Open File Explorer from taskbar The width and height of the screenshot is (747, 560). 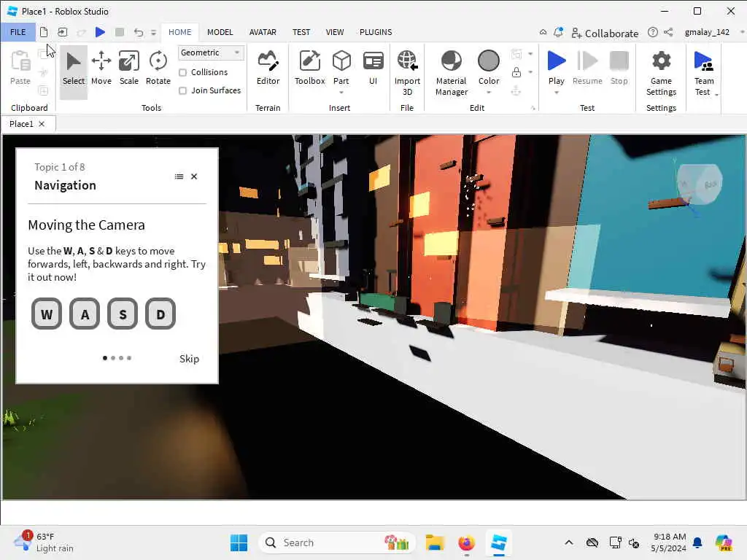click(435, 542)
